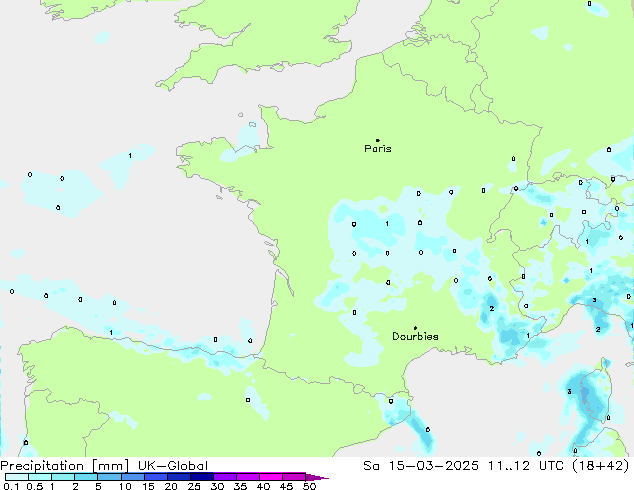Click the legend tick label '10'
Viewport: 634px width, 490px height.
pos(125,486)
